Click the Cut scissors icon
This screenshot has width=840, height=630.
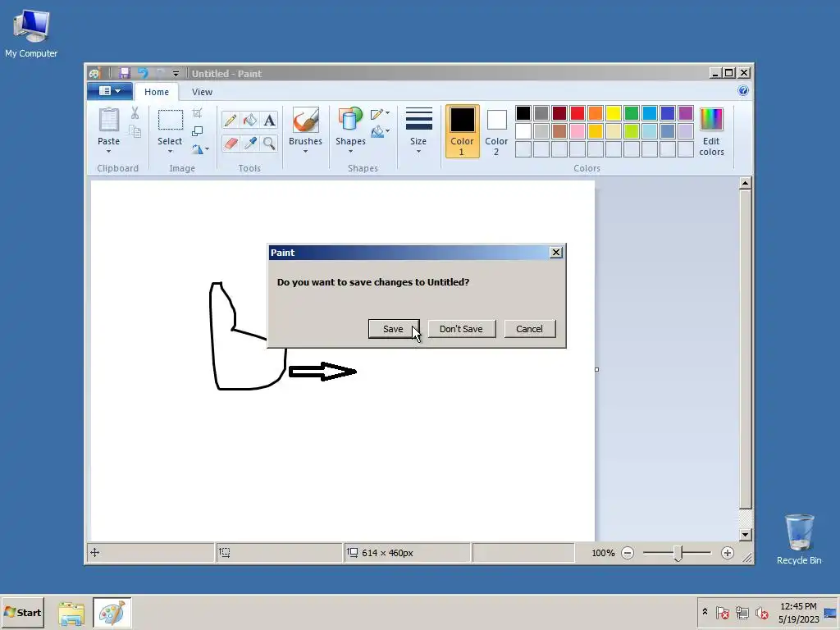[135, 112]
